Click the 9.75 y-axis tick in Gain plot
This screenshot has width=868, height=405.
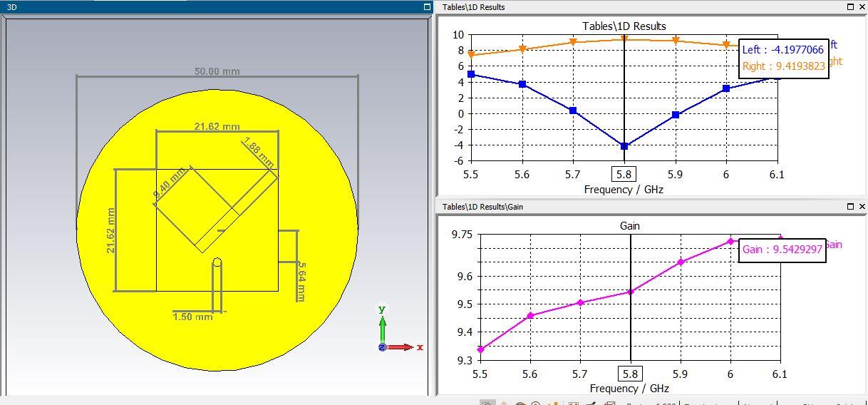(x=462, y=235)
